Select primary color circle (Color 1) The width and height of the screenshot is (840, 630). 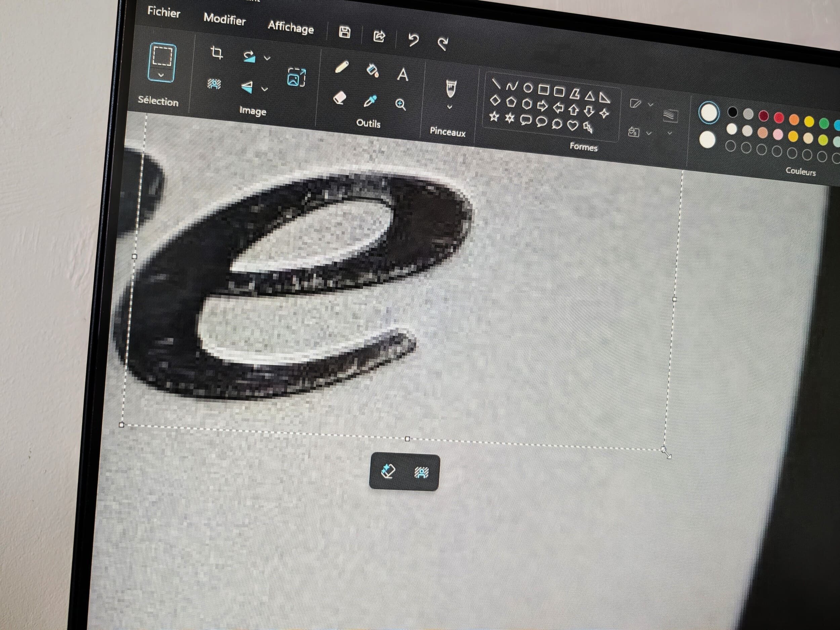coord(709,113)
